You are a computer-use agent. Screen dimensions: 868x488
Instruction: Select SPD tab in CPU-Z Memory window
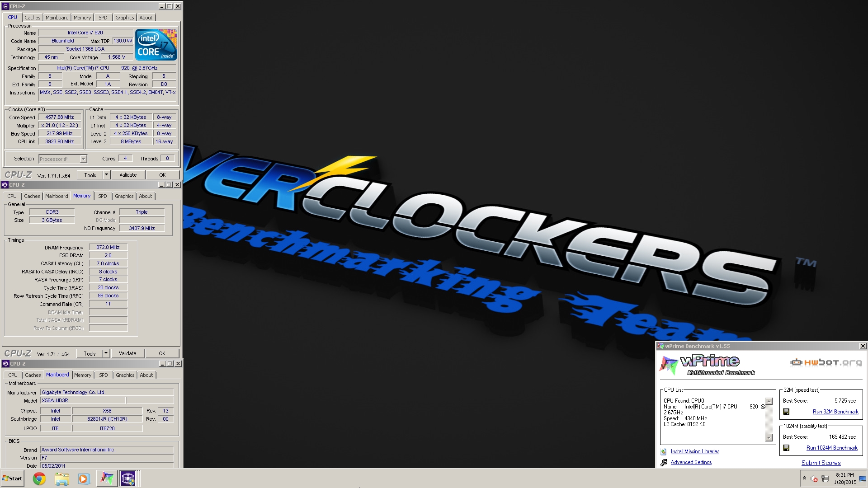pyautogui.click(x=103, y=196)
